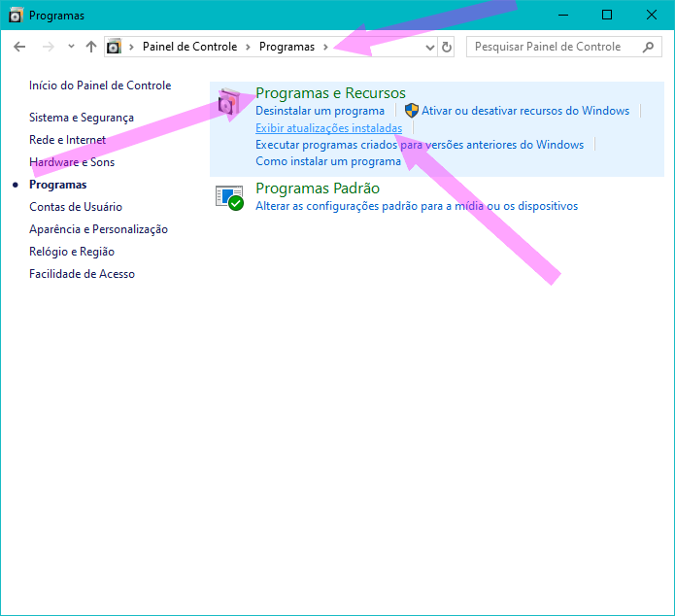The width and height of the screenshot is (675, 616).
Task: Expand chevron after the address bar icon
Action: coord(131,47)
